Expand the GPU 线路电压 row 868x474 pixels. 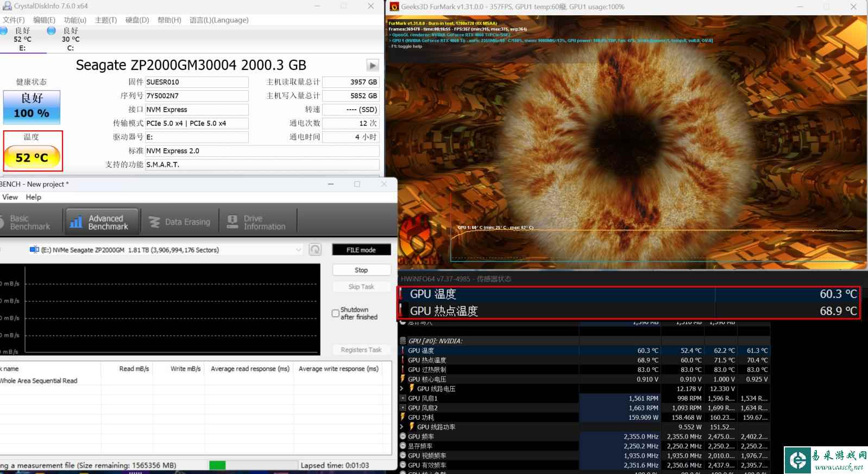[402, 389]
